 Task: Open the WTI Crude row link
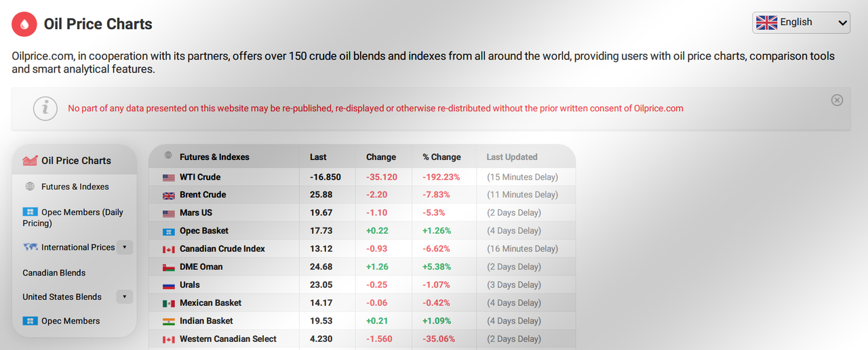(200, 177)
